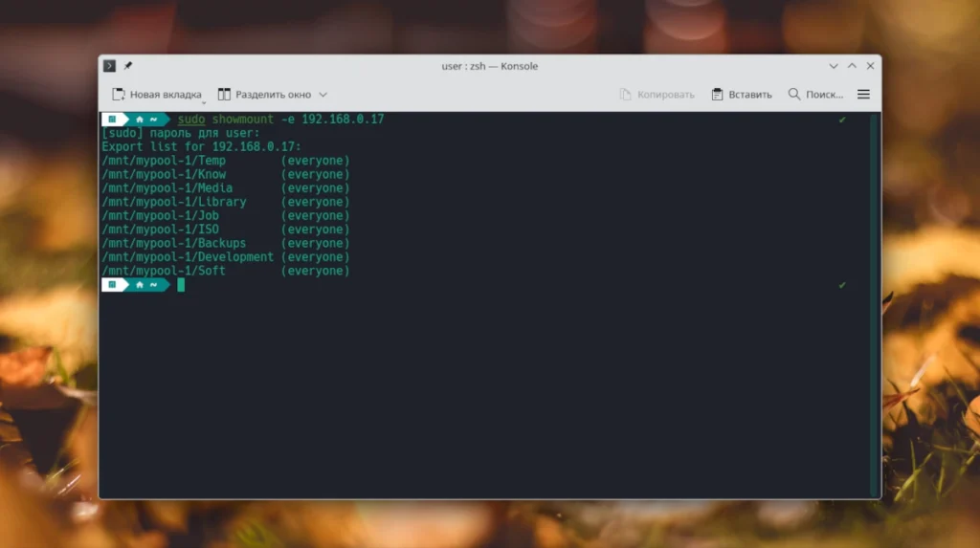The height and width of the screenshot is (548, 980).
Task: Click the /mnt/mypool-1/Library line
Action: tap(226, 202)
